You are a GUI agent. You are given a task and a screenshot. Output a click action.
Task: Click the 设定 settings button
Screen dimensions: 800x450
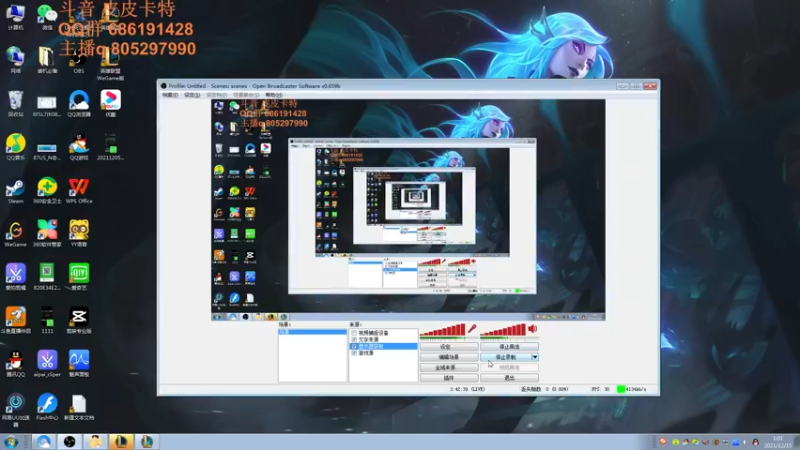(x=449, y=347)
